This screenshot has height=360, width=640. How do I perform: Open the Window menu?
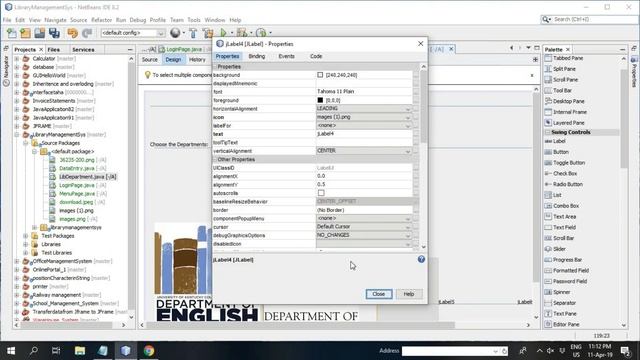pyautogui.click(x=215, y=20)
